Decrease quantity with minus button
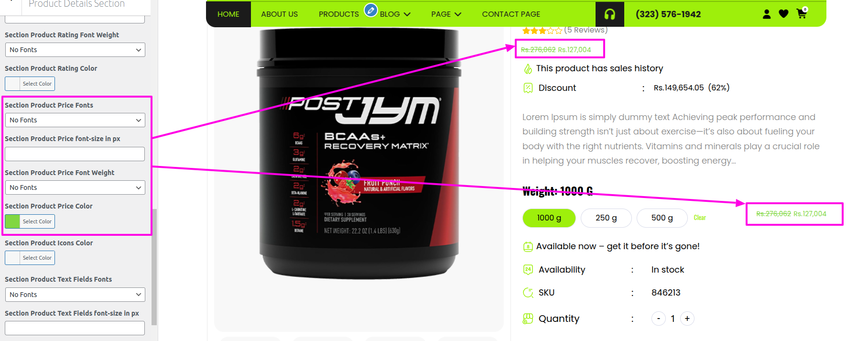 (659, 319)
